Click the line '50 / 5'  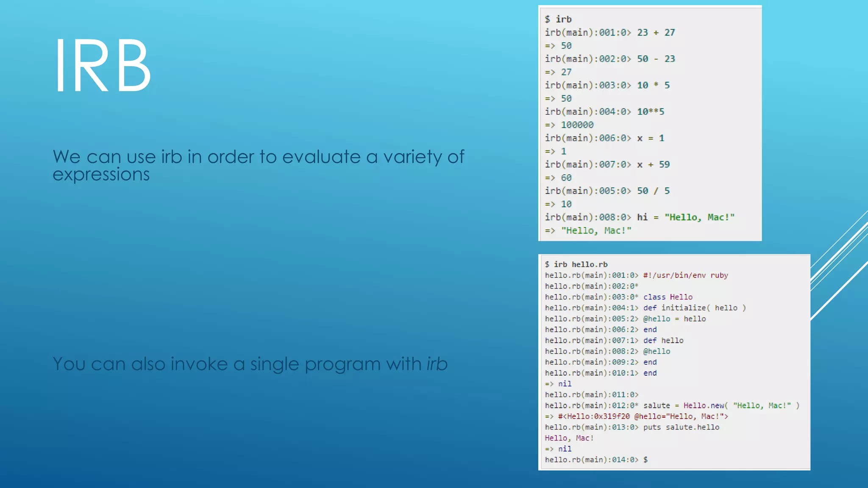(607, 191)
